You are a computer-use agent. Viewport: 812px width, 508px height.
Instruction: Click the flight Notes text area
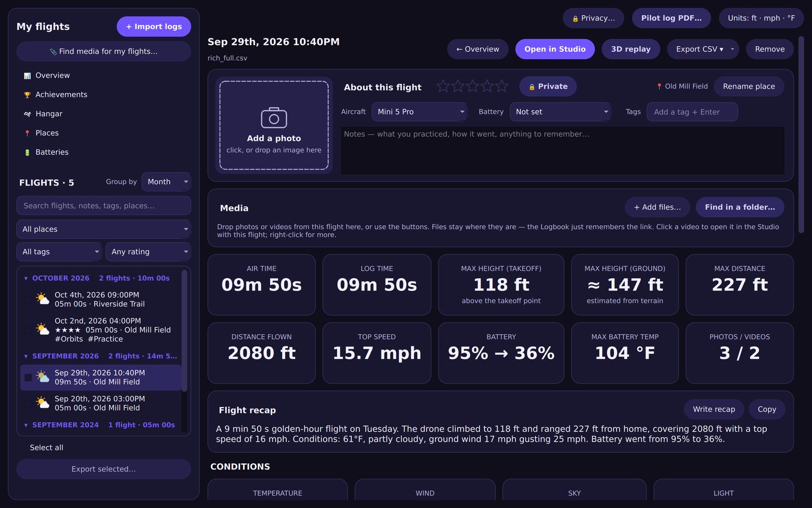click(562, 151)
